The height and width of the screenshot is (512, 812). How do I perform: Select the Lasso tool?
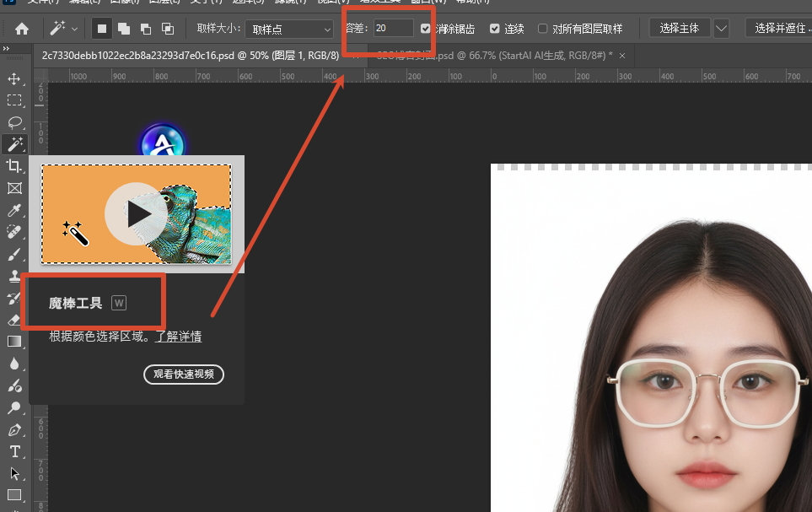pos(14,122)
